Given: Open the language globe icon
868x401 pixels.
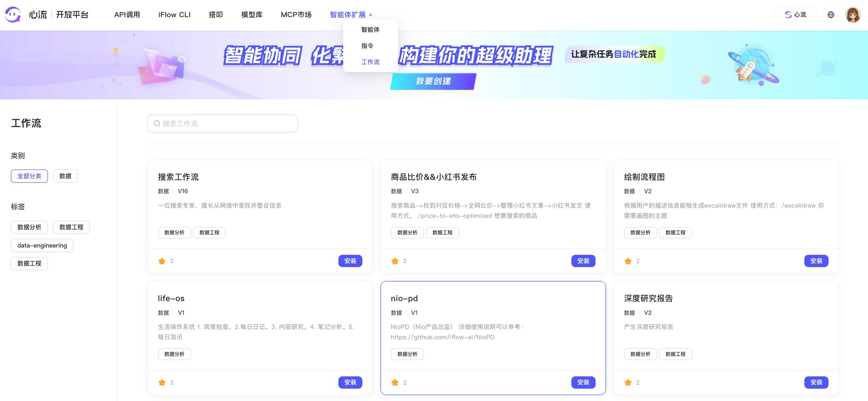Looking at the screenshot, I should (x=830, y=14).
